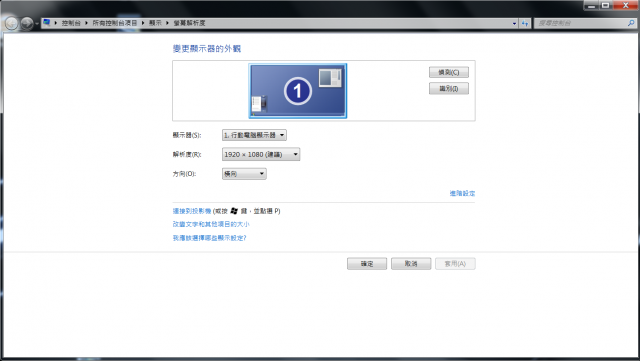Close the screen resolution window
The image size is (640, 361).
(x=625, y=5)
